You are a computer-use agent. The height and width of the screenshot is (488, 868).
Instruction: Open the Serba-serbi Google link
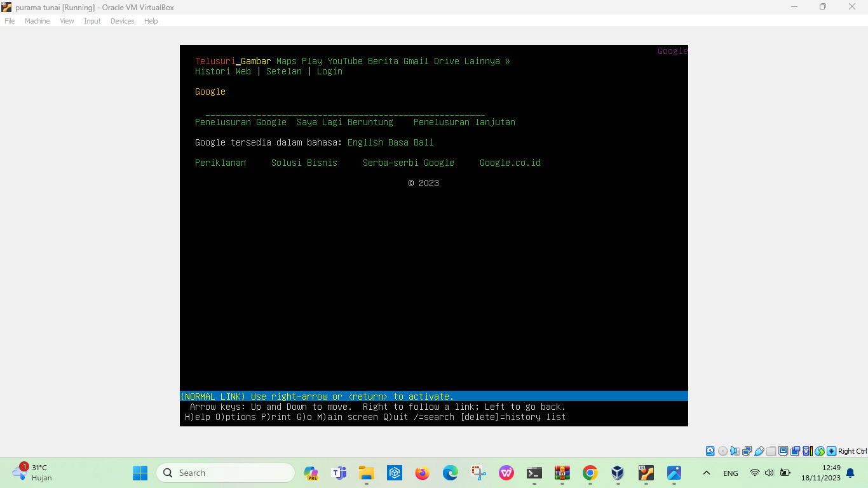409,163
